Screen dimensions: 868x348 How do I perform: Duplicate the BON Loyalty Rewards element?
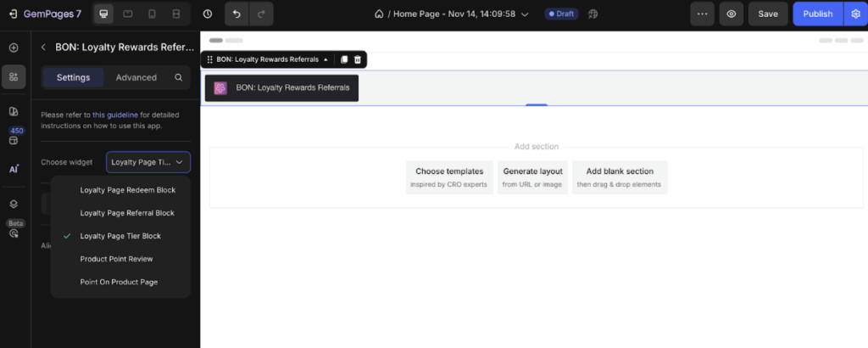point(343,59)
